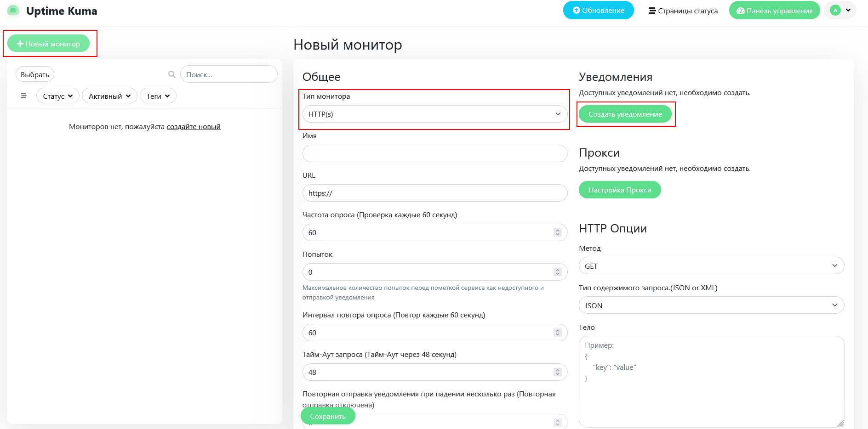Adjust the Повторная отправка уведомления stepper
Image resolution: width=868 pixels, height=429 pixels.
tap(558, 422)
